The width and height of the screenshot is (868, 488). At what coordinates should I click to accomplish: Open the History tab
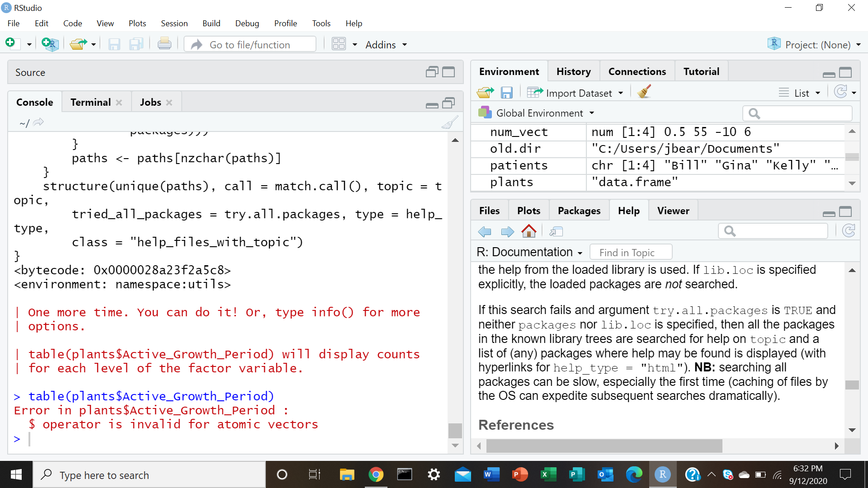point(573,71)
